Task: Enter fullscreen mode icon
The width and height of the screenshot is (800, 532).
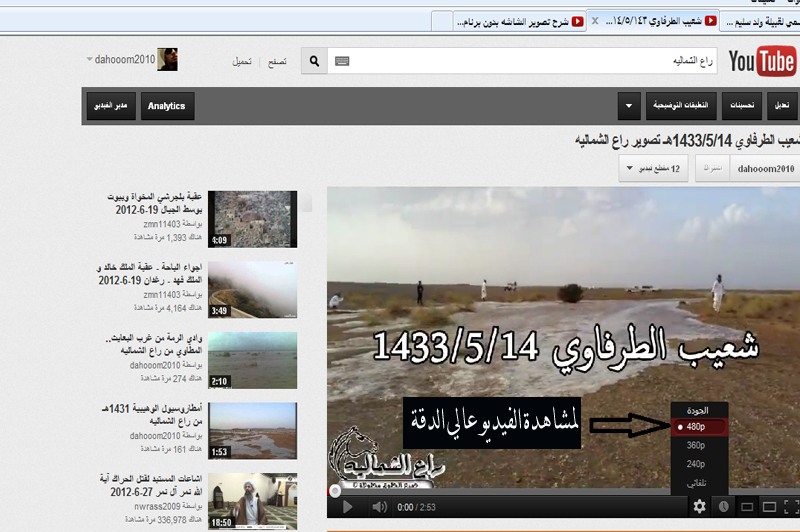Action: click(791, 507)
